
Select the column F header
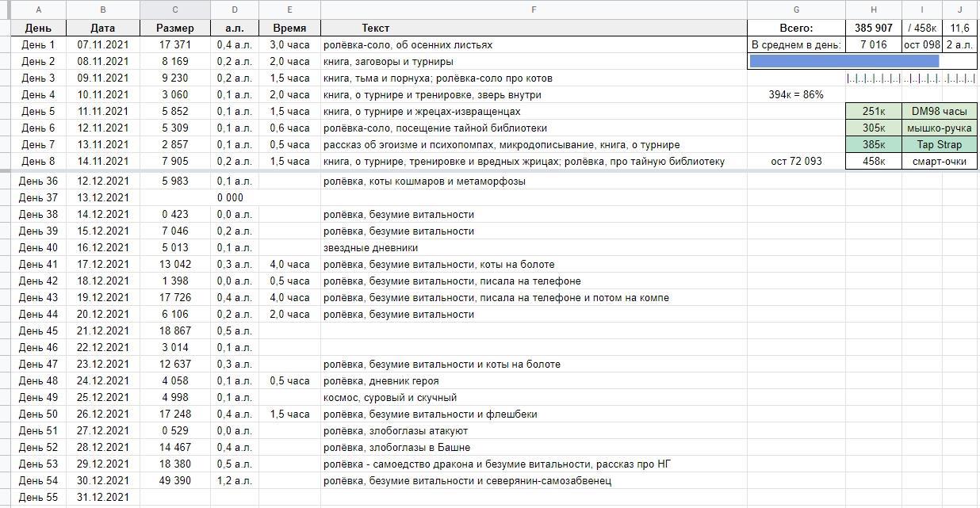(534, 10)
